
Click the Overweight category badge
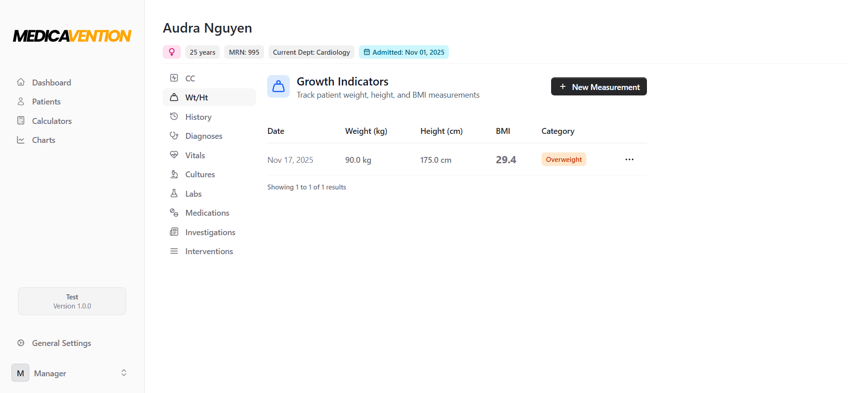pyautogui.click(x=564, y=159)
